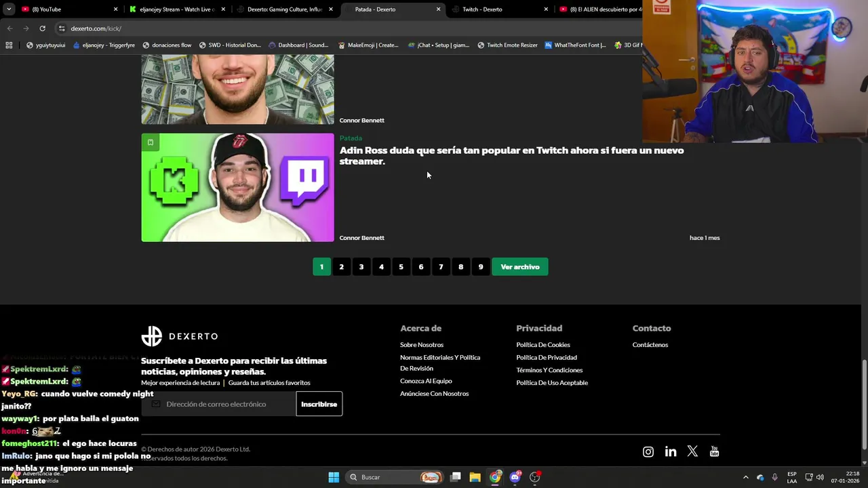The image size is (868, 488).
Task: Click the browser address bar URL
Action: click(x=96, y=28)
